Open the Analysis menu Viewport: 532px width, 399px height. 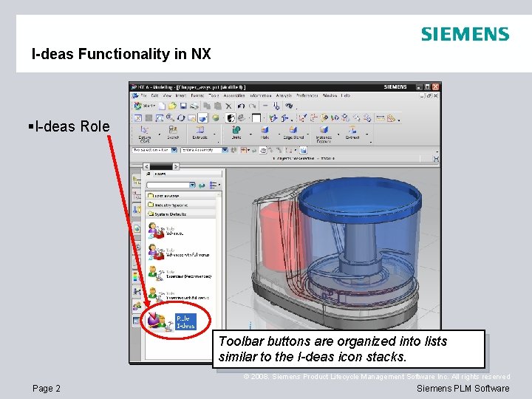284,95
